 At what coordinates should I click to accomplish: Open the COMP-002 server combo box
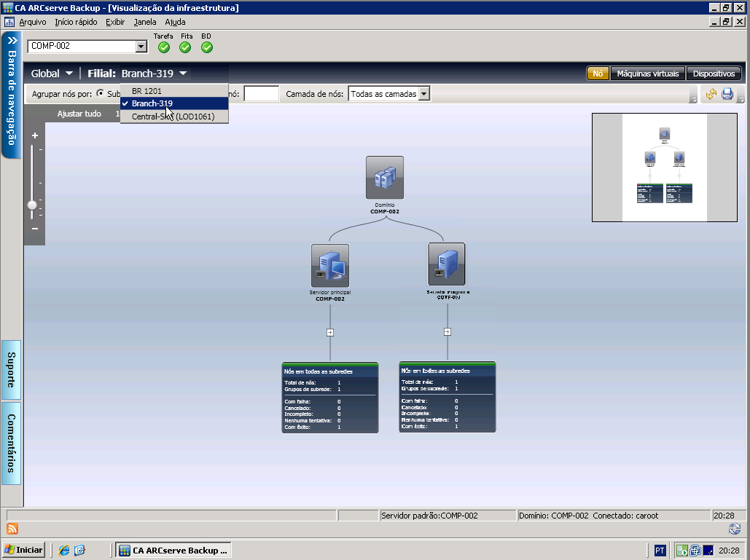(x=141, y=47)
